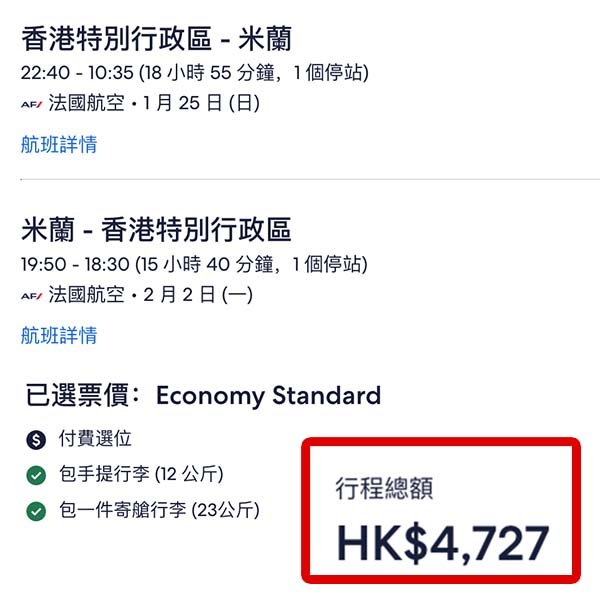The width and height of the screenshot is (600, 600).
Task: Click the 19:50 - 18:30 return time line
Action: point(193,264)
